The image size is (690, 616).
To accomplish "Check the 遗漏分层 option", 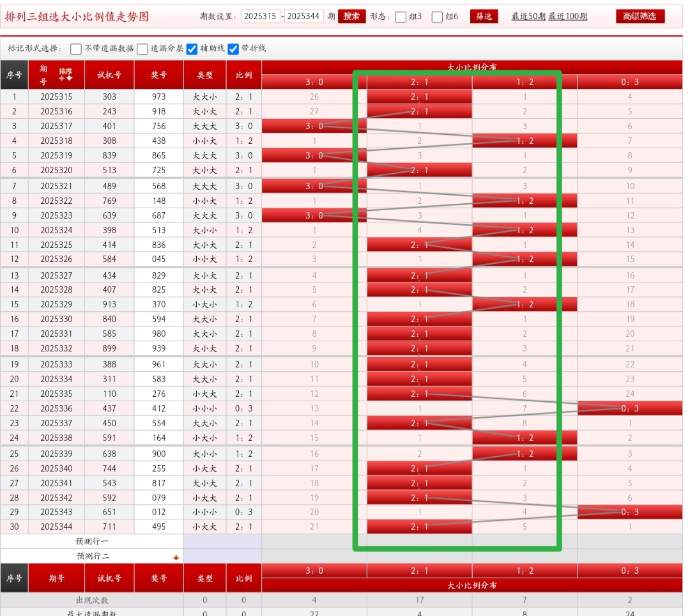I will (x=142, y=49).
